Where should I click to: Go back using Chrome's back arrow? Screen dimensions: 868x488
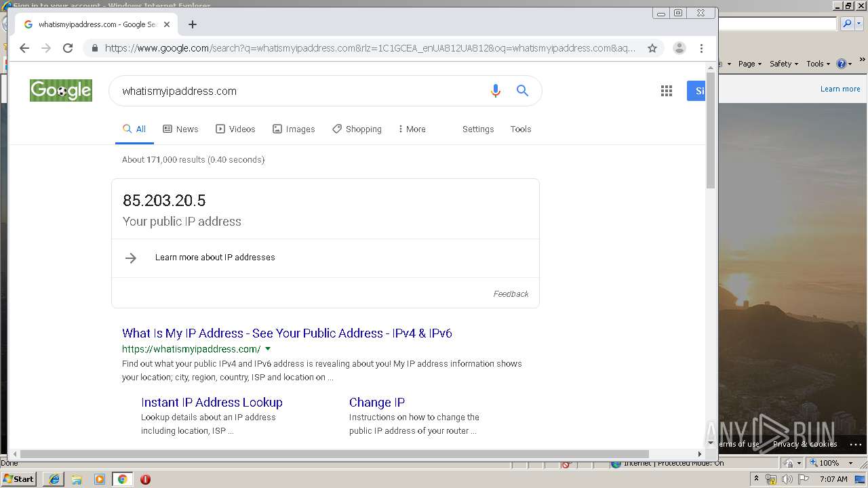[x=24, y=48]
